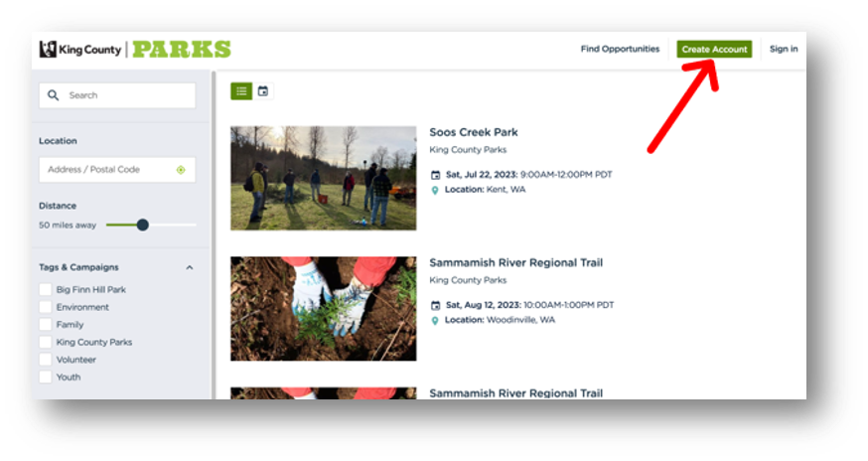Click 'Sat, Jul 22, 2023' date text

point(482,175)
